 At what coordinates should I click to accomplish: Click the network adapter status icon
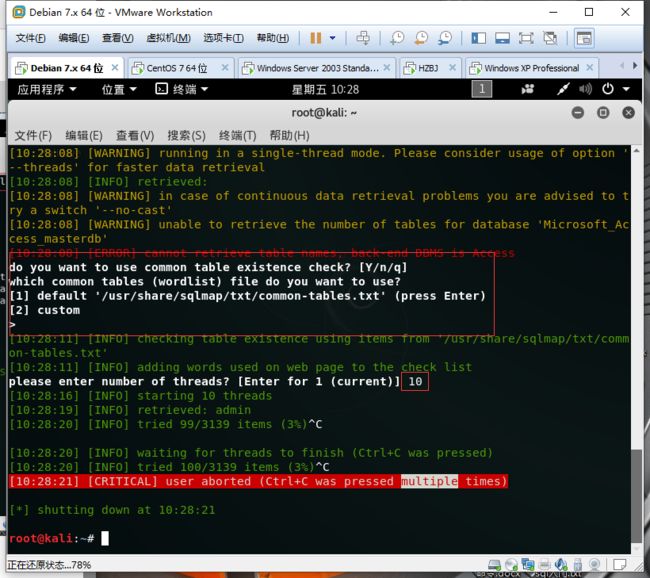click(x=528, y=565)
